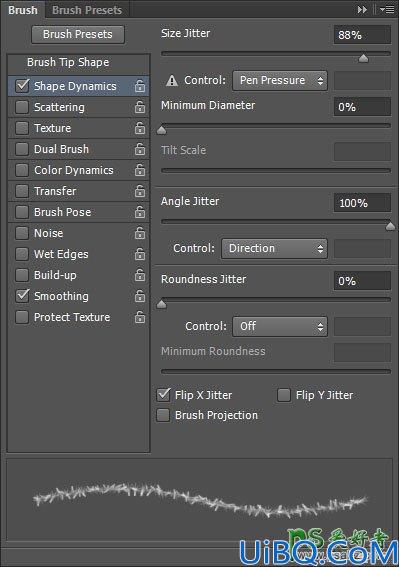
Task: Collapse panel with double-arrow icon
Action: [x=362, y=10]
